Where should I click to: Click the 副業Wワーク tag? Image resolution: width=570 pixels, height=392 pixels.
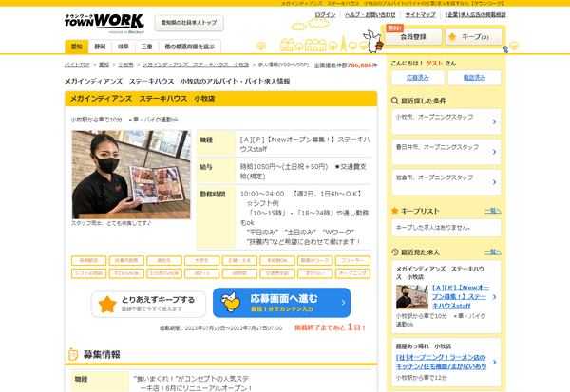[x=314, y=260]
